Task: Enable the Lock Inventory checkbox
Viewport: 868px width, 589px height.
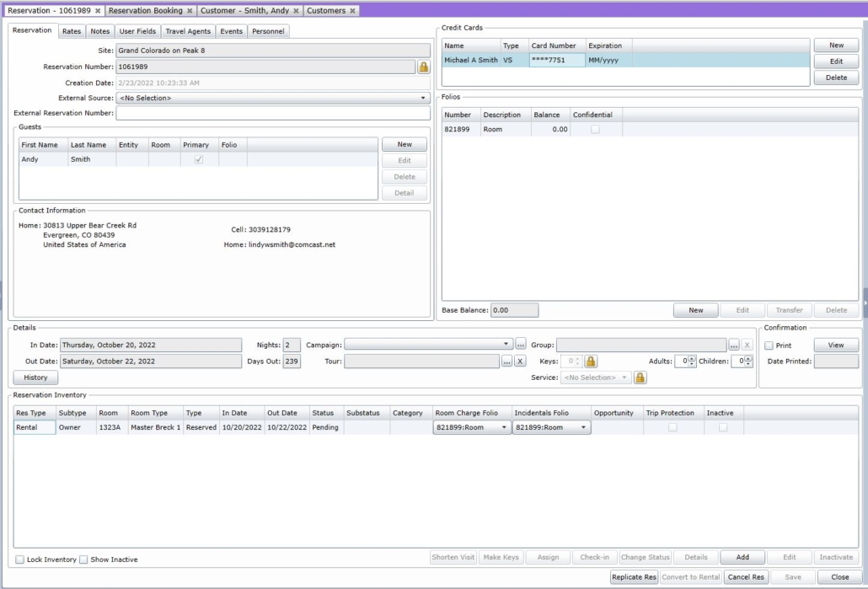Action: (20, 560)
